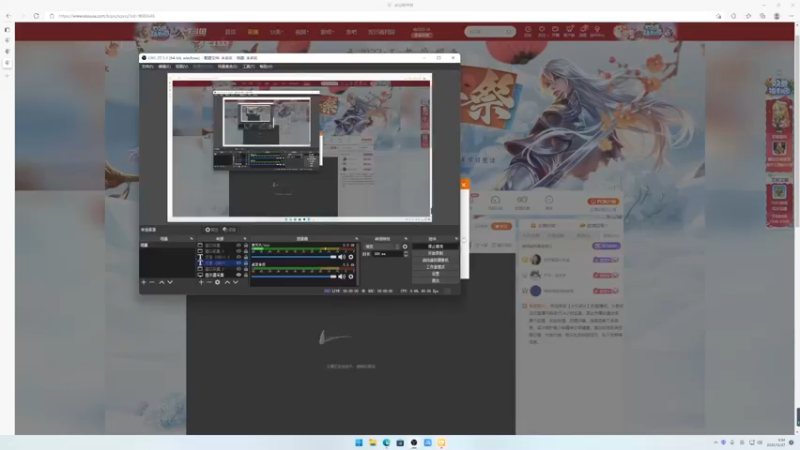Pop out the Controls dock via its header icon
This screenshot has width=800, height=450.
pyautogui.click(x=456, y=239)
